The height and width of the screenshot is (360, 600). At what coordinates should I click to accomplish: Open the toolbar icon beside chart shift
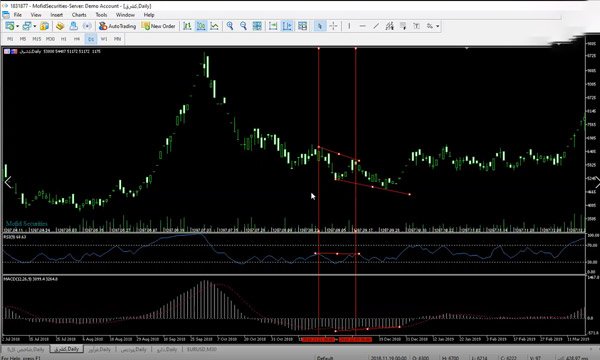(302, 26)
